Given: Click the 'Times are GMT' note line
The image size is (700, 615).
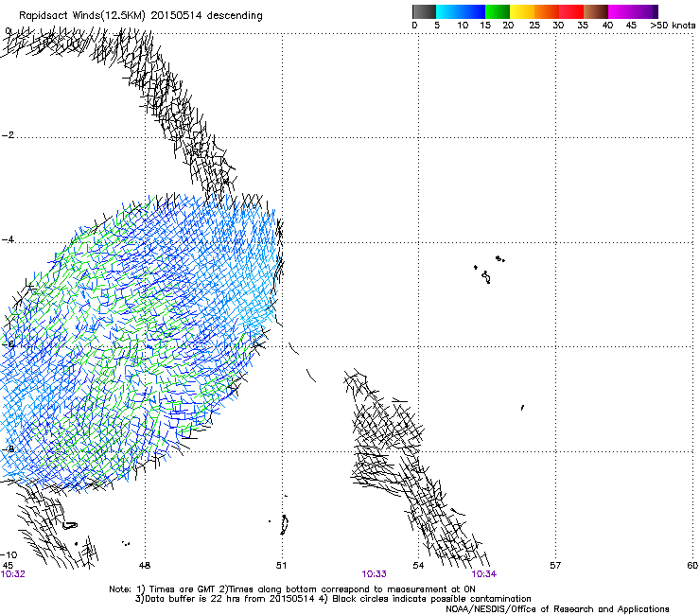Looking at the screenshot, I should pos(292,589).
